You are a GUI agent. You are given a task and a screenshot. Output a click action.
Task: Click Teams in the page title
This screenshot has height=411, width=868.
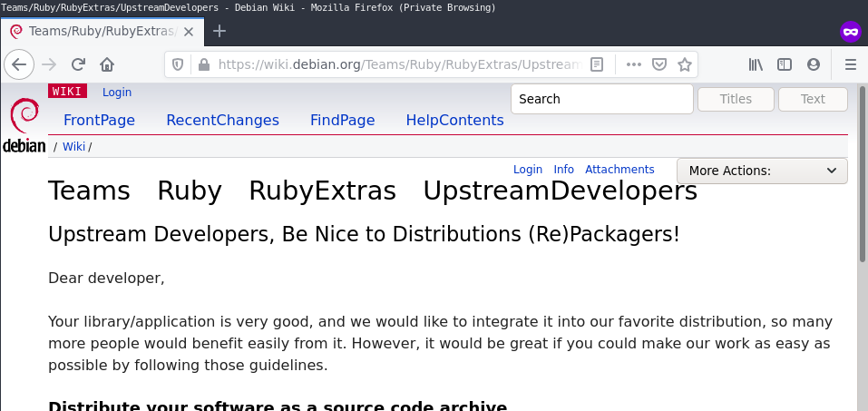[x=89, y=191]
